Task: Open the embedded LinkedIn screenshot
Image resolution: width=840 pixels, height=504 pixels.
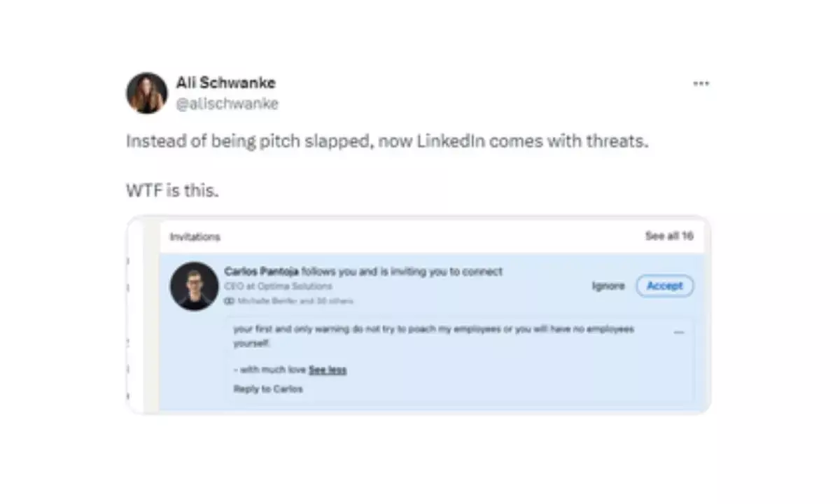Action: pos(420,315)
